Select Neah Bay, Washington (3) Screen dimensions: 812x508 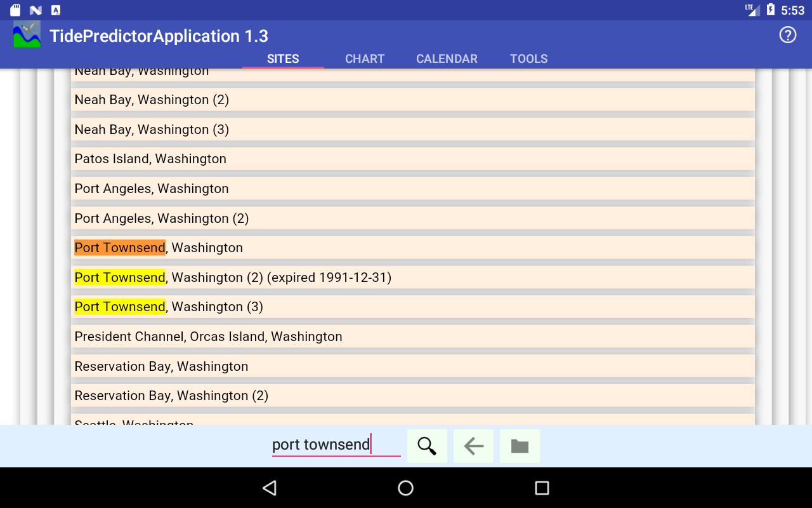pos(413,130)
